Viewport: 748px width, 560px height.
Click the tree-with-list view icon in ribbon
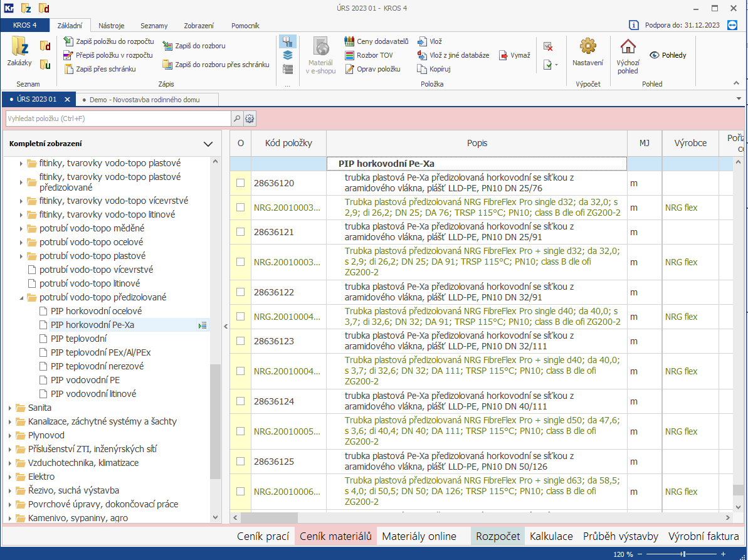[x=287, y=41]
